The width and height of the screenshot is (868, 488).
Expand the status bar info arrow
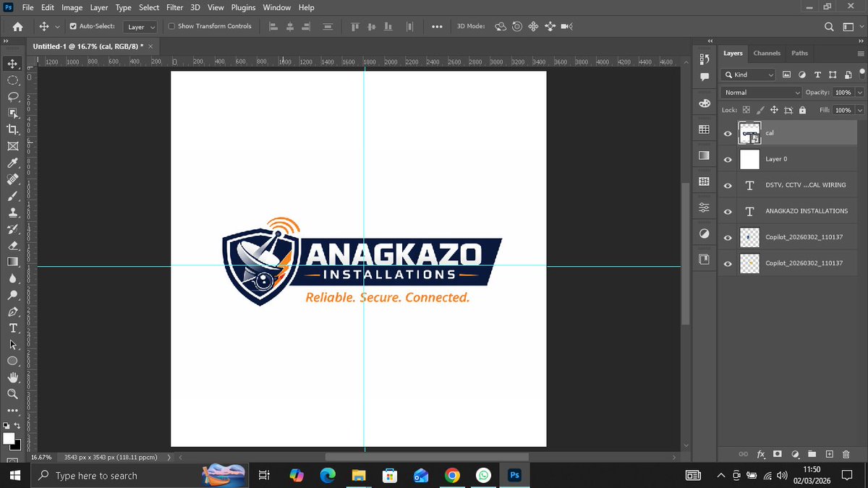(169, 458)
